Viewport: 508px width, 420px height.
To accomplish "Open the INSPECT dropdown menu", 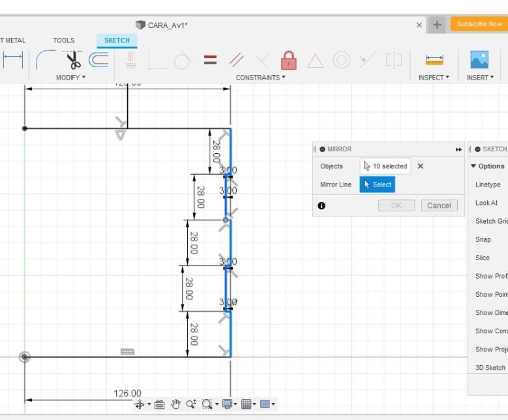I will 434,78.
